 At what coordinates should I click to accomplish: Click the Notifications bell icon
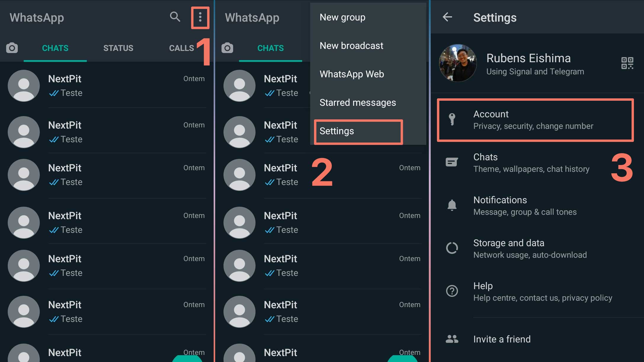(x=452, y=205)
